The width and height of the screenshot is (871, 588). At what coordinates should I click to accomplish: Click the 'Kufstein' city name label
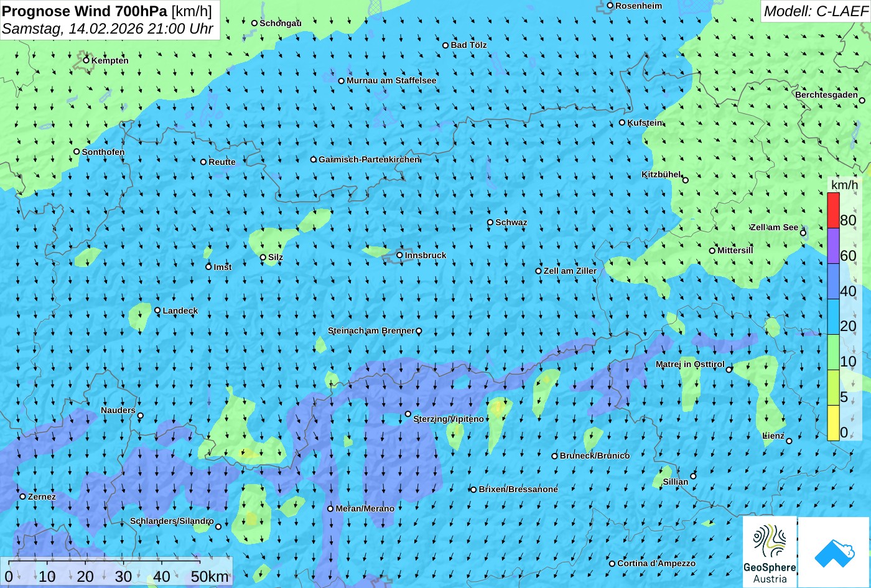pyautogui.click(x=645, y=123)
